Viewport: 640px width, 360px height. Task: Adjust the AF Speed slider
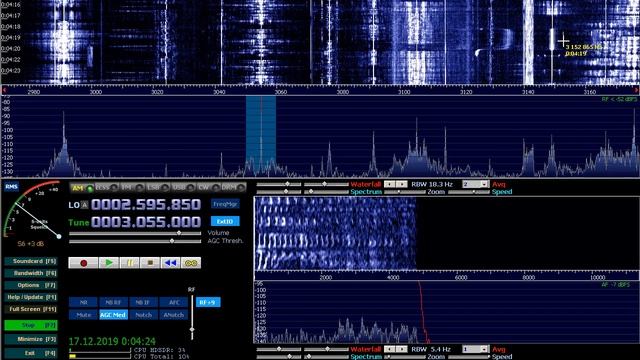pos(469,357)
